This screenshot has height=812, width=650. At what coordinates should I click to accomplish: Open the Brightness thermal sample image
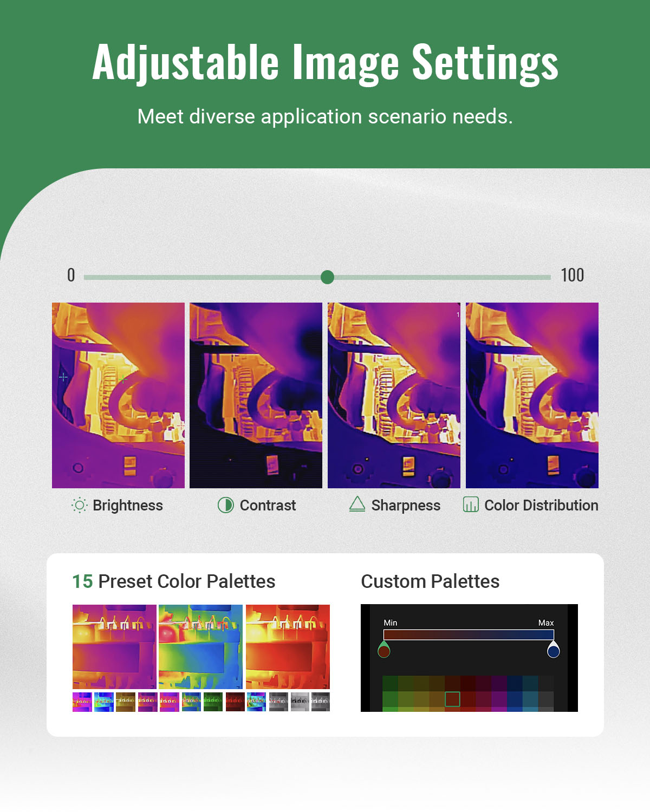tap(118, 395)
